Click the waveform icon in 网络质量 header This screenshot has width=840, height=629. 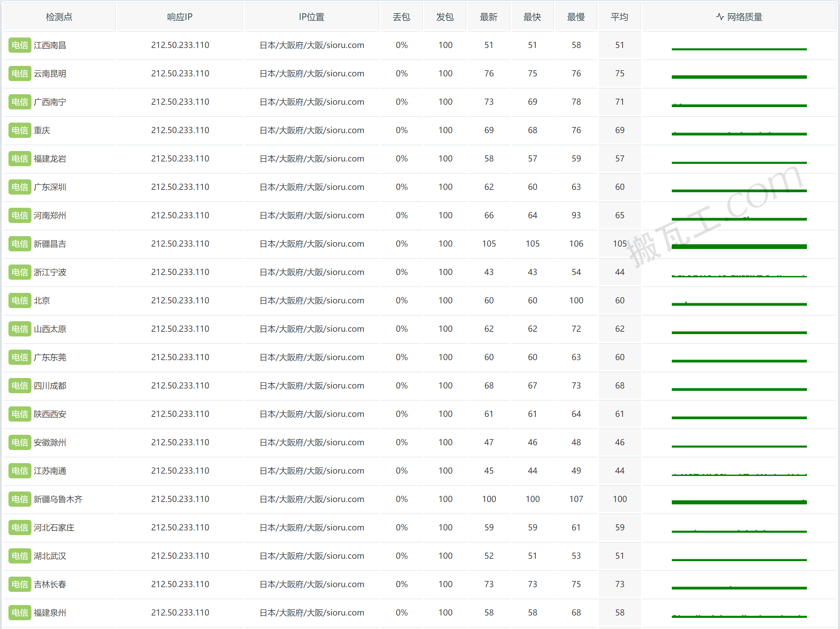click(x=720, y=17)
